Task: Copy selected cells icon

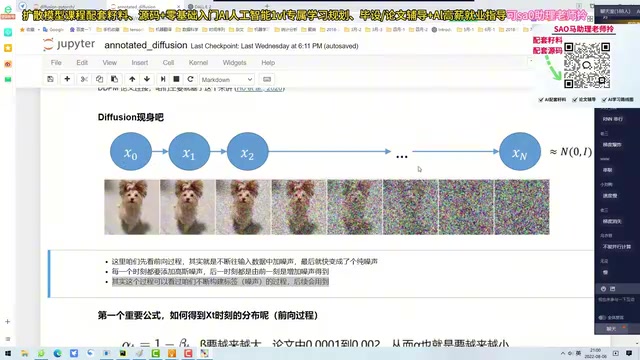Action: click(99, 79)
